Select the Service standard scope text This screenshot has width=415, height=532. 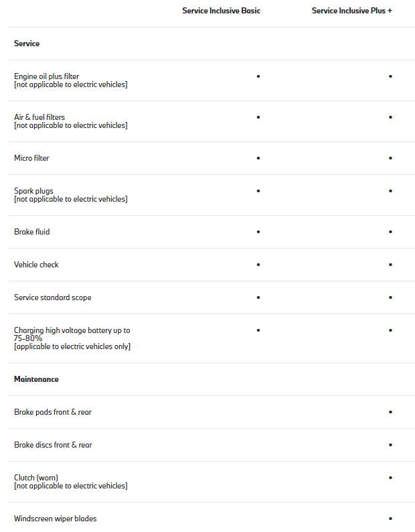click(53, 297)
